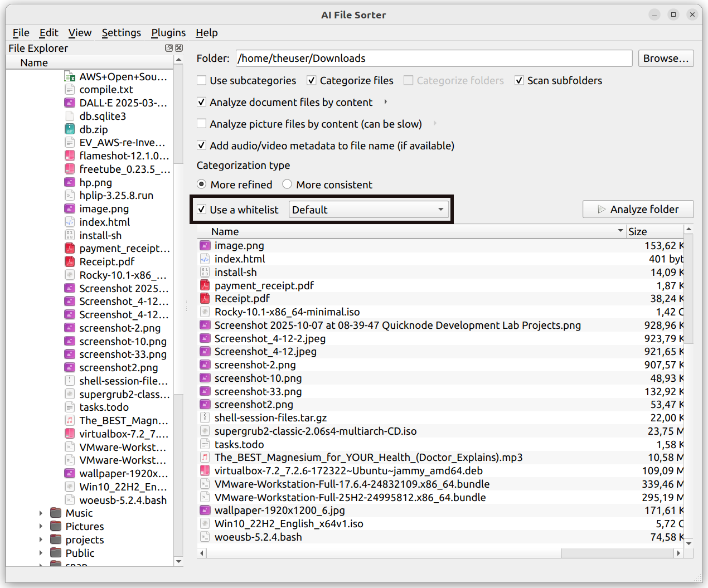Viewport: 708px width, 588px height.
Task: Click the Analyze folder button
Action: coord(638,209)
